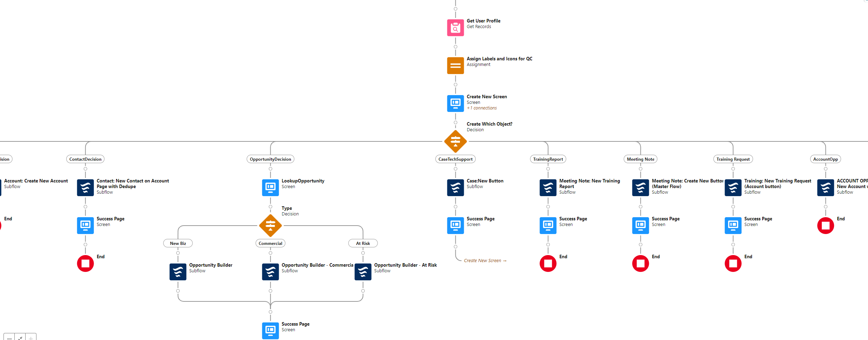The width and height of the screenshot is (868, 340).
Task: Zoom out using the minus button
Action: pos(9,338)
